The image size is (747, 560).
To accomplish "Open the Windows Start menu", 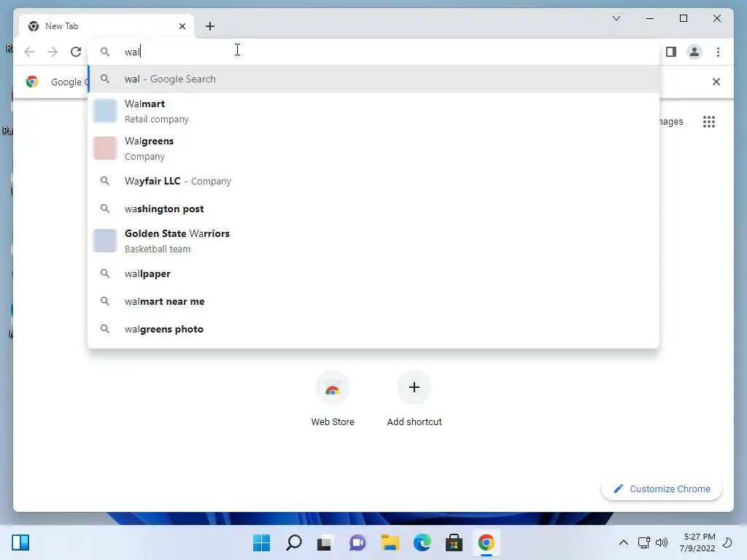I will click(x=261, y=542).
